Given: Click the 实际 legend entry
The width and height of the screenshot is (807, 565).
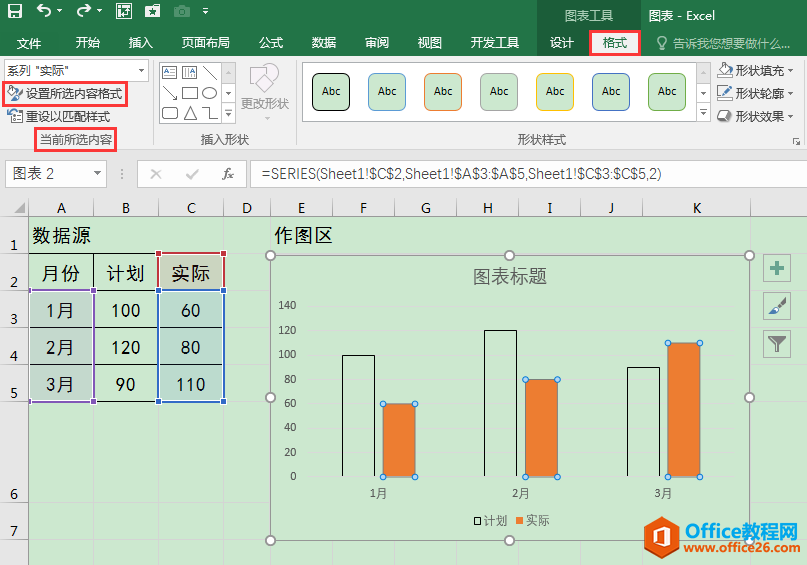Looking at the screenshot, I should click(532, 521).
